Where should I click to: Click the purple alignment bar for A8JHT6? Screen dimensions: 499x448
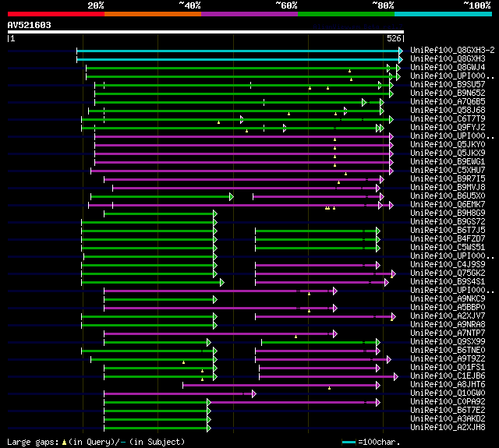pos(281,386)
